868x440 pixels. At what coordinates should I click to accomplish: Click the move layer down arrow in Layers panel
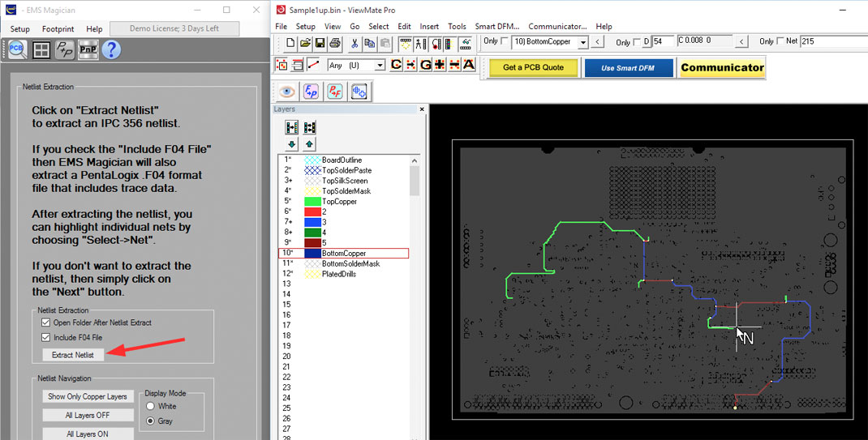[x=292, y=144]
